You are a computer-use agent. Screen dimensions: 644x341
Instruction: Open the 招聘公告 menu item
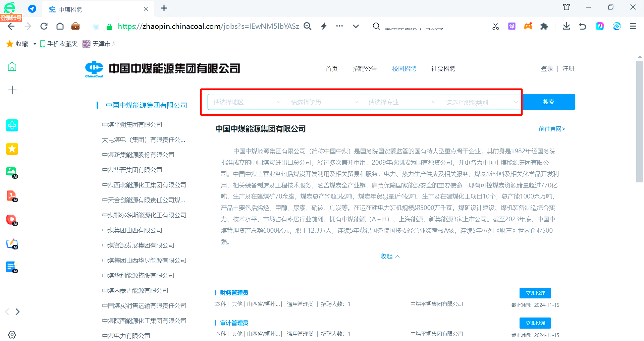coord(365,68)
